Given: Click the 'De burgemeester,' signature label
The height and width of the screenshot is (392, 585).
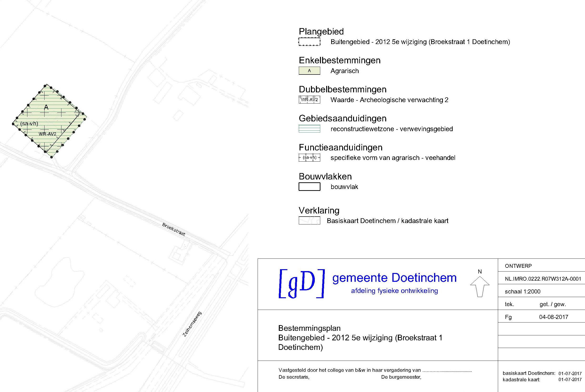Looking at the screenshot, I should click(x=401, y=377).
